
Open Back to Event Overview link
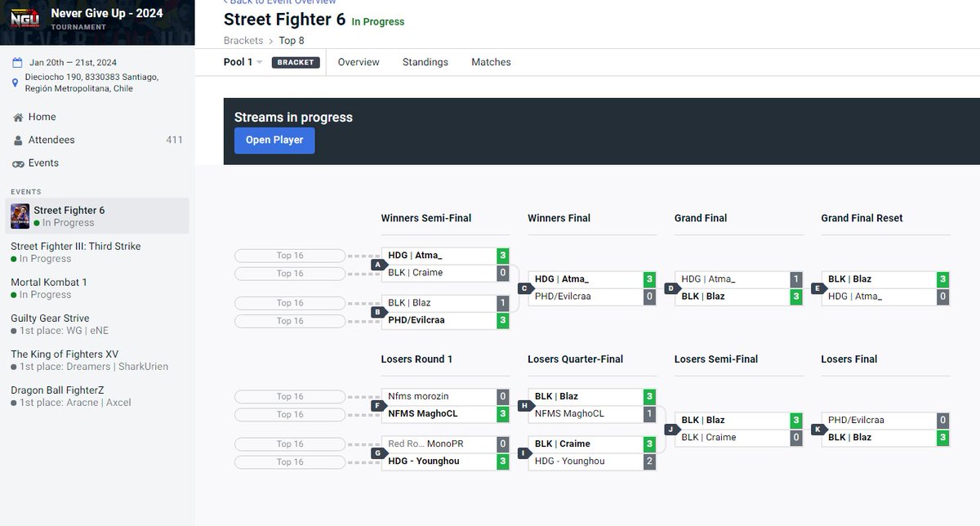(x=280, y=2)
